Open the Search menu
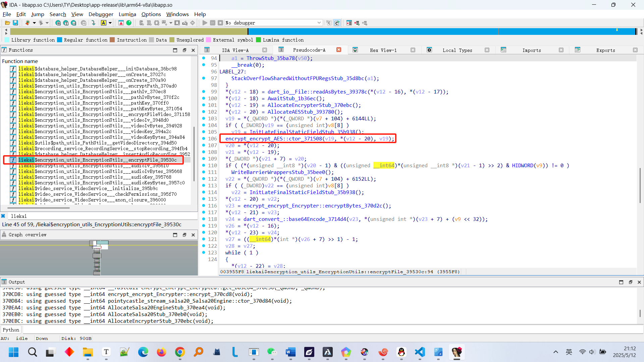644x362 pixels. tap(58, 14)
